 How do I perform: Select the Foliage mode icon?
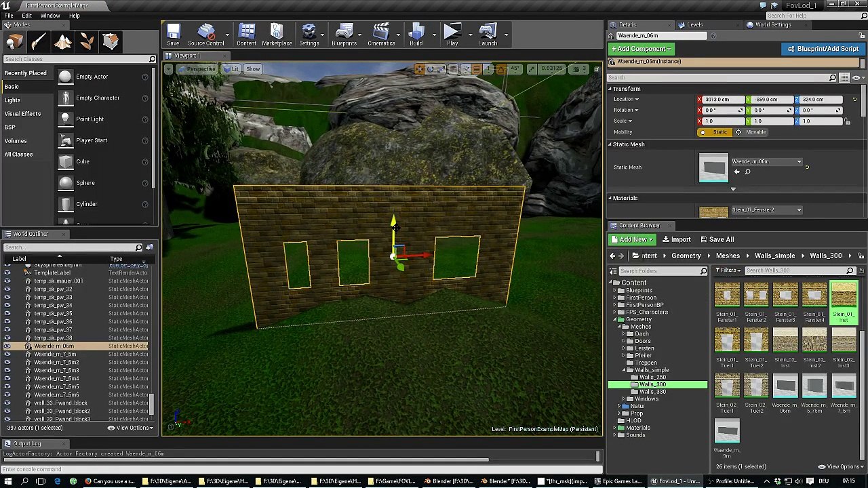click(87, 42)
